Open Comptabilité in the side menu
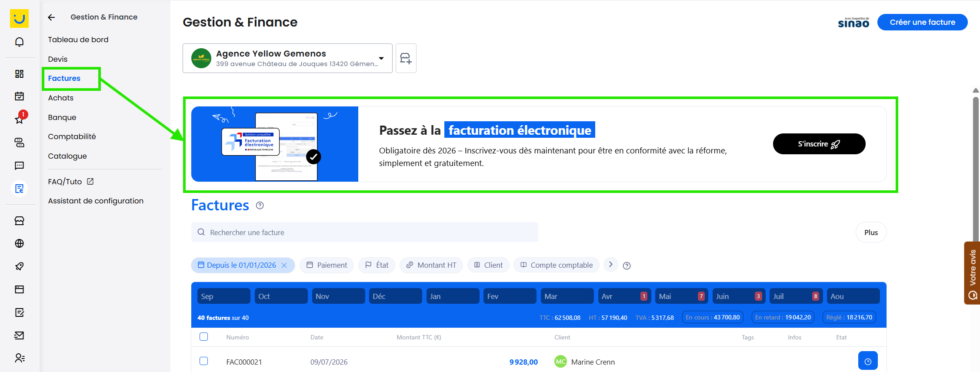Image resolution: width=980 pixels, height=372 pixels. click(72, 136)
